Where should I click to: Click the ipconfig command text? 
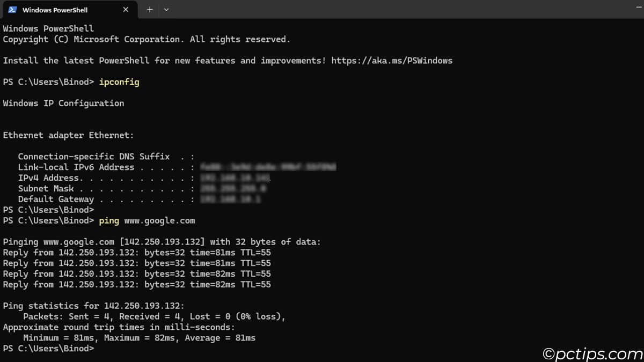pyautogui.click(x=119, y=82)
